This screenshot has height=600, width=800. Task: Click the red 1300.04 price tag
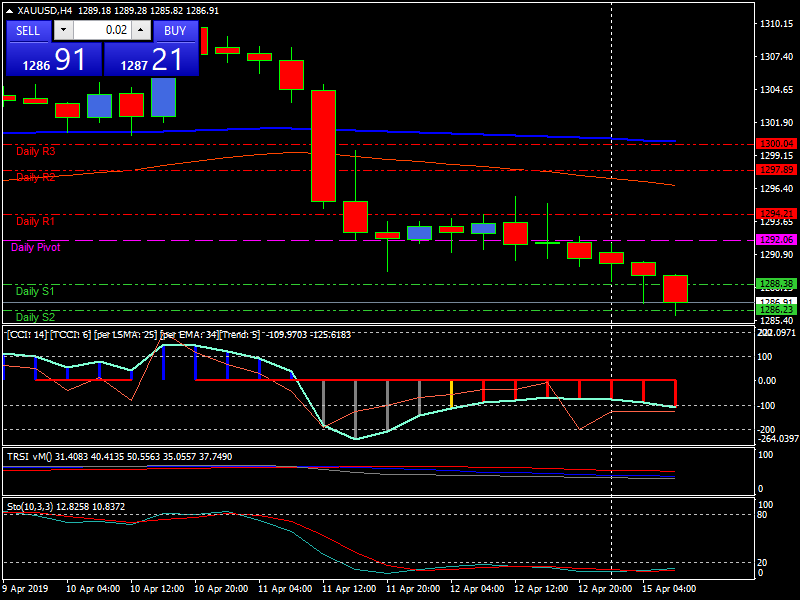coord(777,144)
